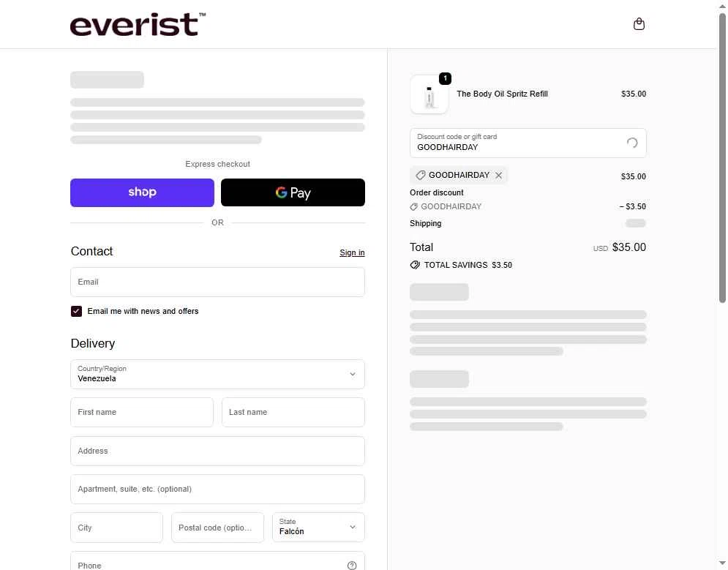Click The Body Oil Spritz Refill product name
This screenshot has width=728, height=570.
pyautogui.click(x=502, y=94)
